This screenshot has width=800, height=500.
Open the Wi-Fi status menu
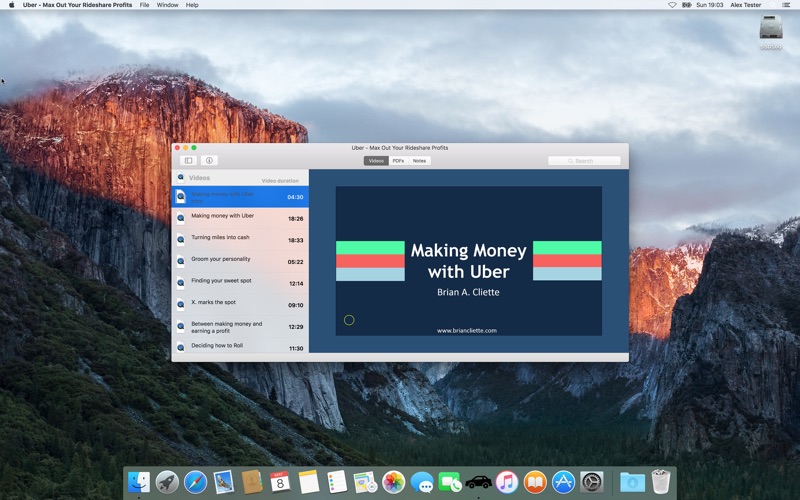(x=672, y=5)
